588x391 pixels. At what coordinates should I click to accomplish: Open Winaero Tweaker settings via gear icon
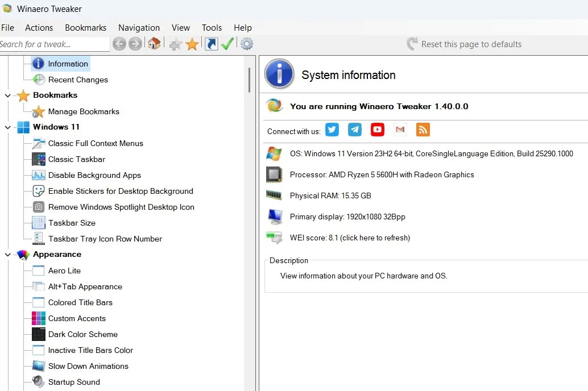point(246,44)
